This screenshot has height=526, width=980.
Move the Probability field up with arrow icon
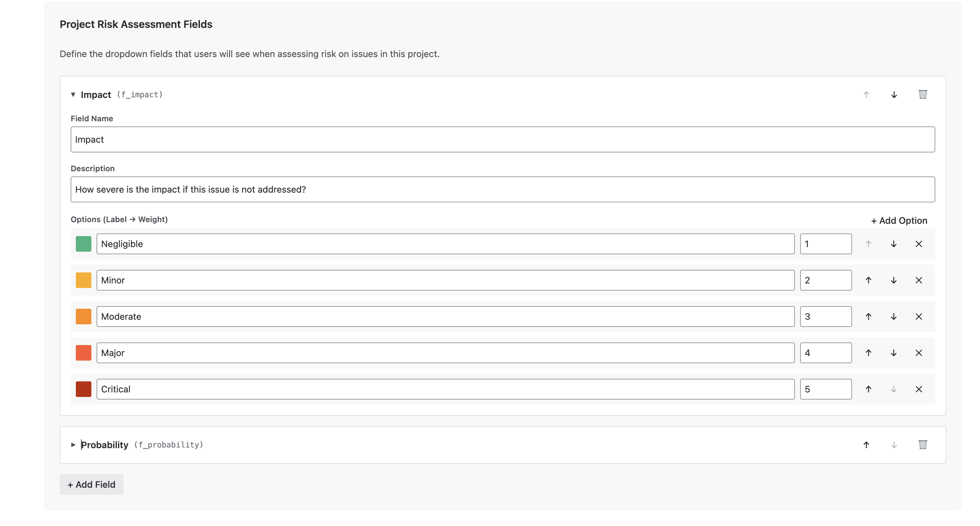[866, 445]
